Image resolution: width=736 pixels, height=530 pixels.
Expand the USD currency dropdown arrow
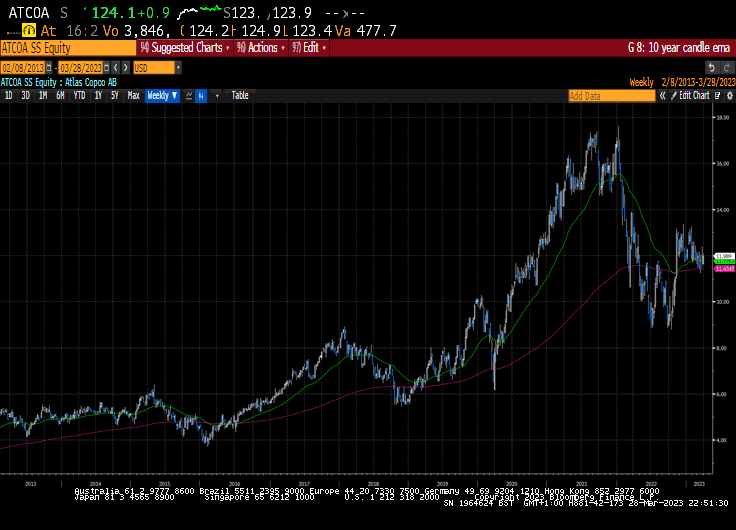tap(178, 68)
